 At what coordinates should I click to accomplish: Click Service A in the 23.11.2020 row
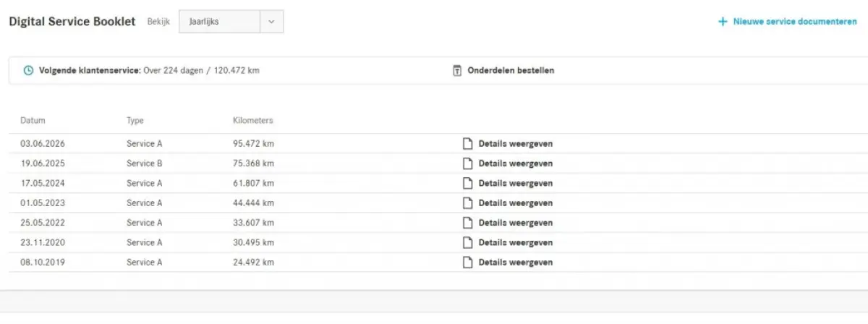pos(145,242)
